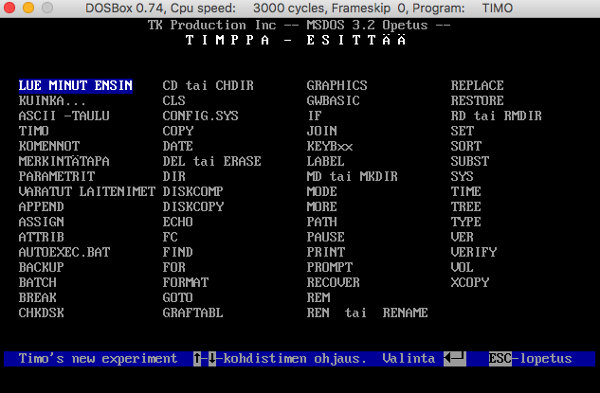
Task: Choose the CHKDSK command
Action: point(41,313)
